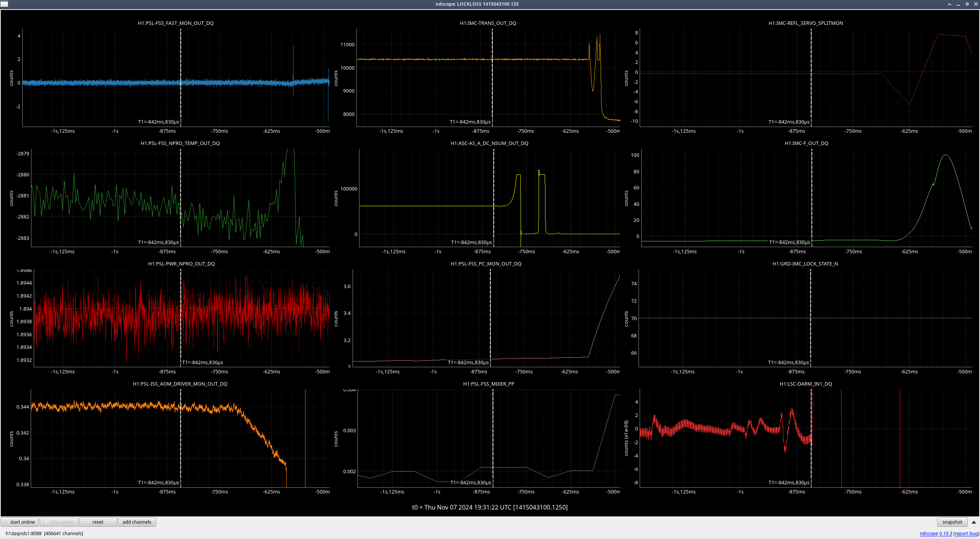This screenshot has height=539, width=980.
Task: Click the -2879 y-axis value in NPRO_TEMP plot
Action: coord(23,153)
